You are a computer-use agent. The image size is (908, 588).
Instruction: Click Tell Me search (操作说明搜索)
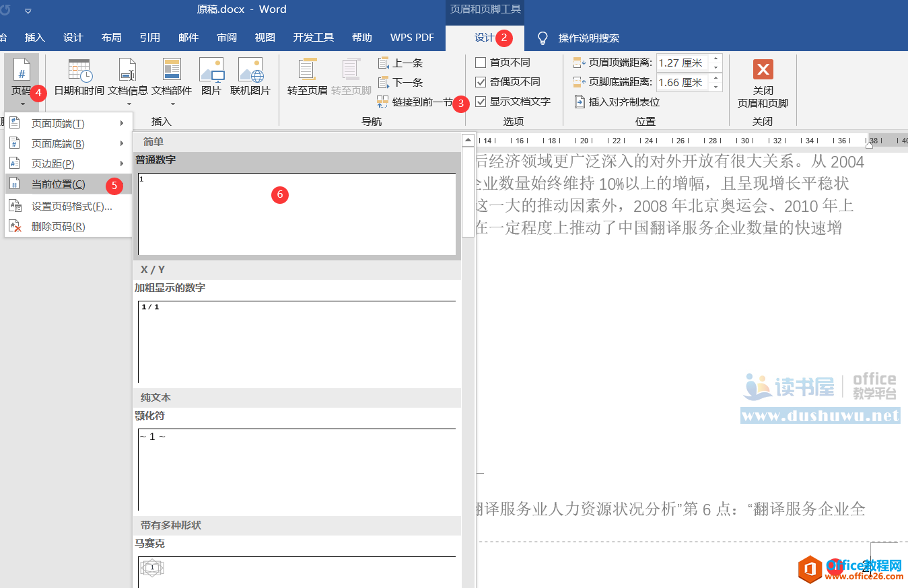[x=589, y=38]
